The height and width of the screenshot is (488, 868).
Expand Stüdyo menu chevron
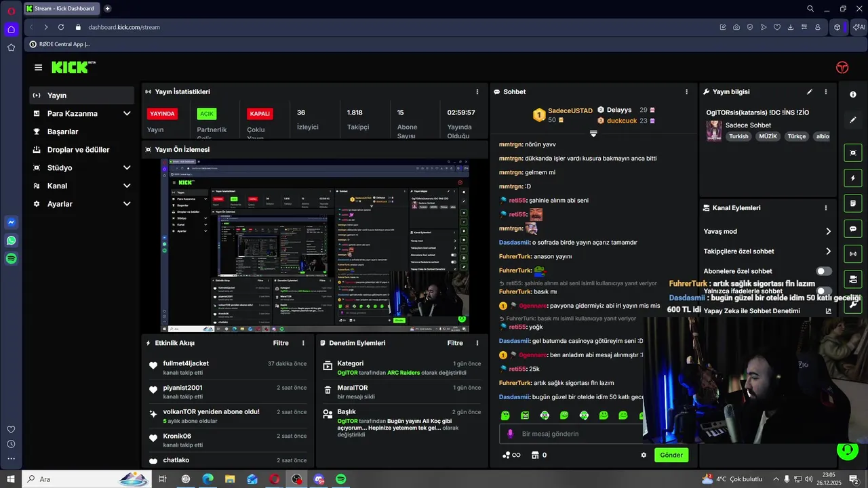[127, 167]
